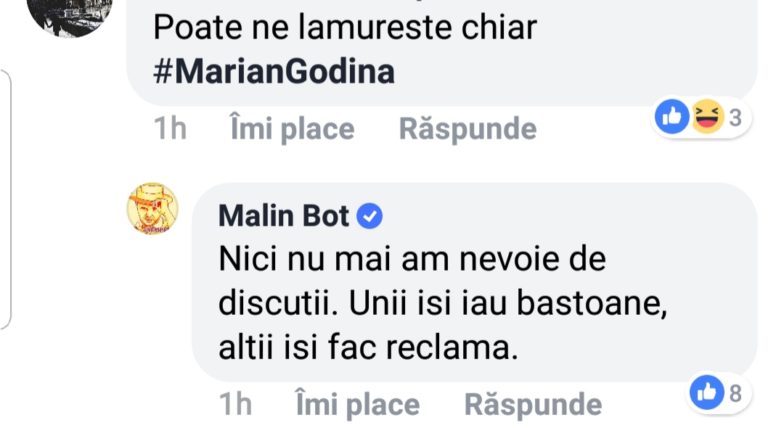Open Malin Bot's profile picture

point(152,210)
